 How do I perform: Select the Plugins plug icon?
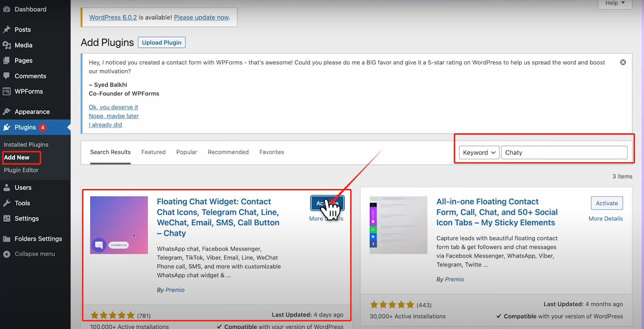click(6, 127)
